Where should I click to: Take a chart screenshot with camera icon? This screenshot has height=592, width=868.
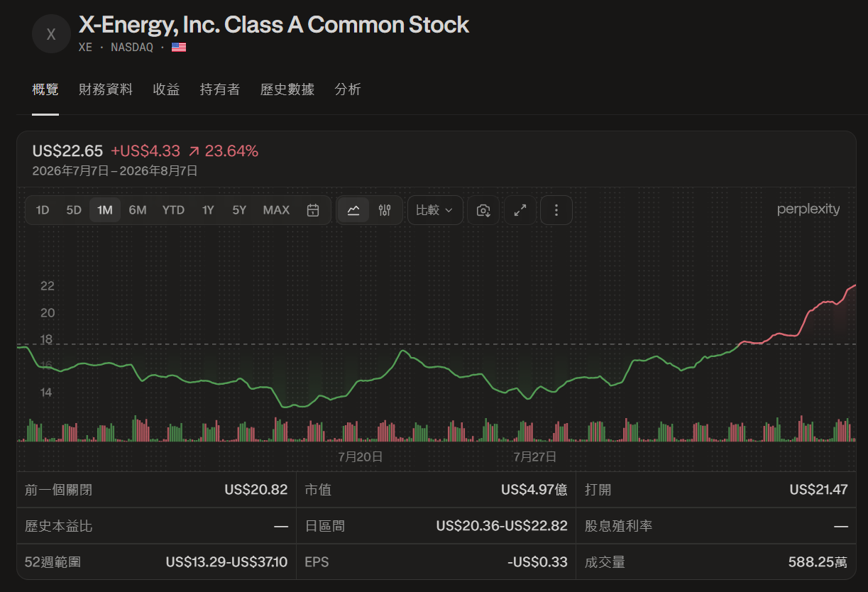[x=483, y=210]
